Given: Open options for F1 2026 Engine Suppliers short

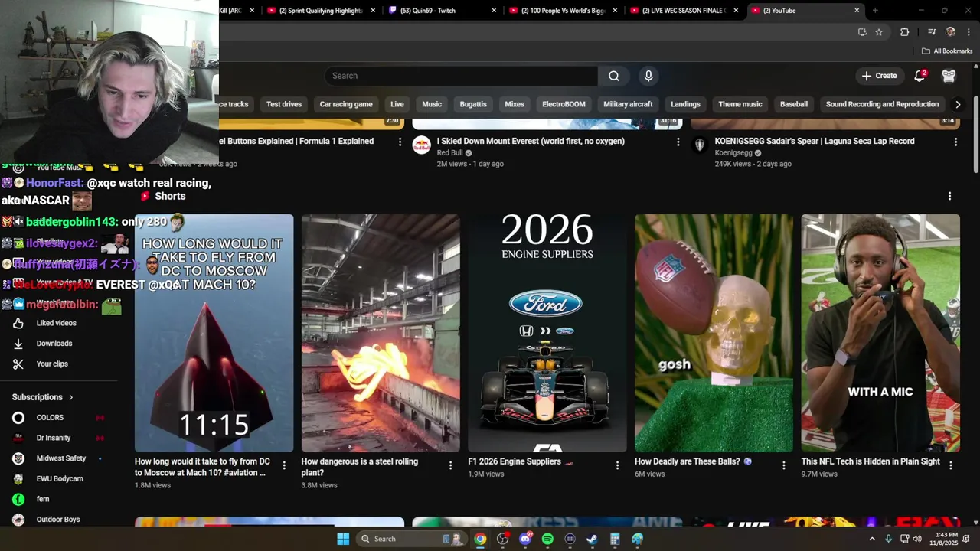Looking at the screenshot, I should click(x=617, y=465).
